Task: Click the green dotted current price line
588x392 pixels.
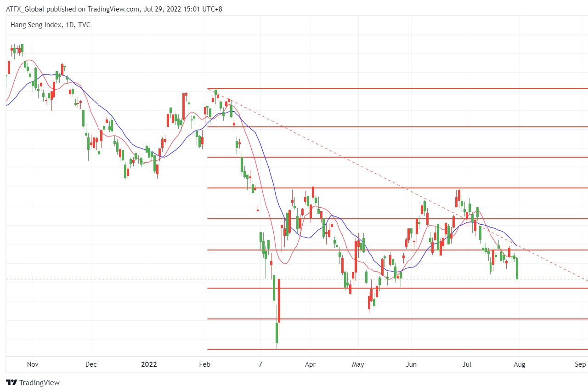Action: tap(138, 279)
